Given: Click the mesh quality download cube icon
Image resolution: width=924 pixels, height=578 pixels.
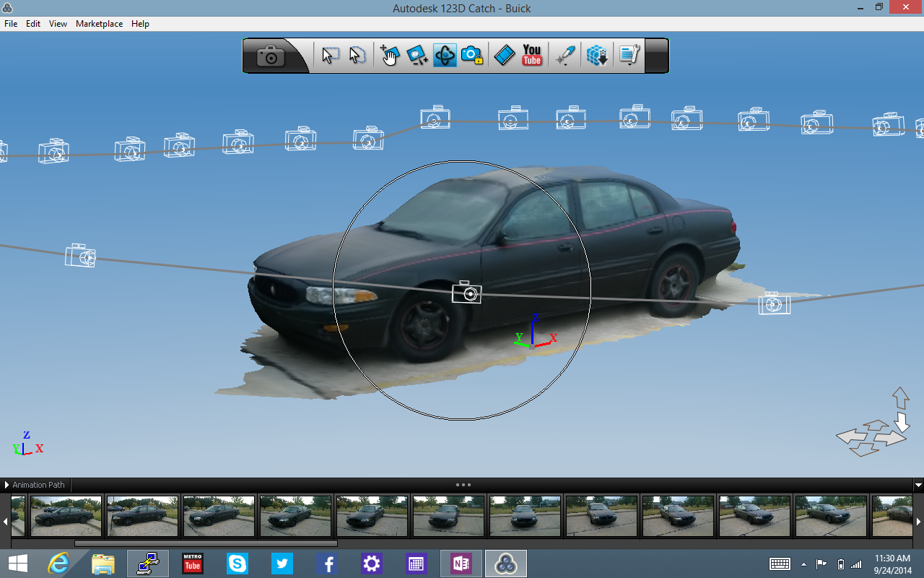Looking at the screenshot, I should [x=598, y=56].
